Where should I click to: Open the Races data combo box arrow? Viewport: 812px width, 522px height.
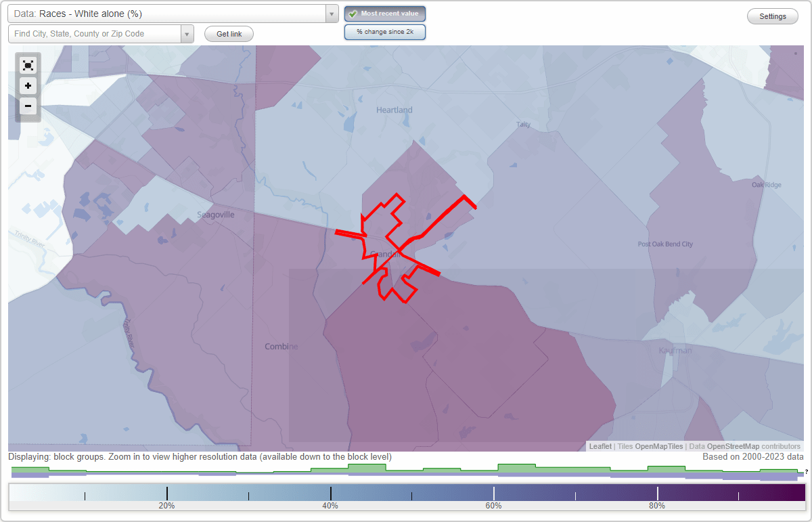(330, 13)
